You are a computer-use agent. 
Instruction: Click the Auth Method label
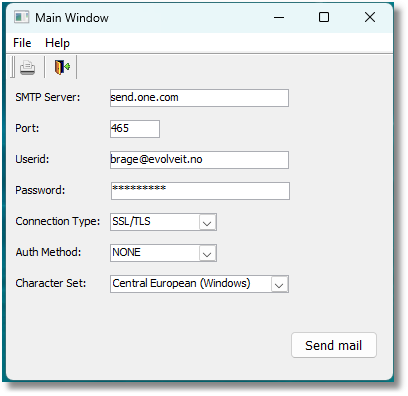tap(48, 252)
